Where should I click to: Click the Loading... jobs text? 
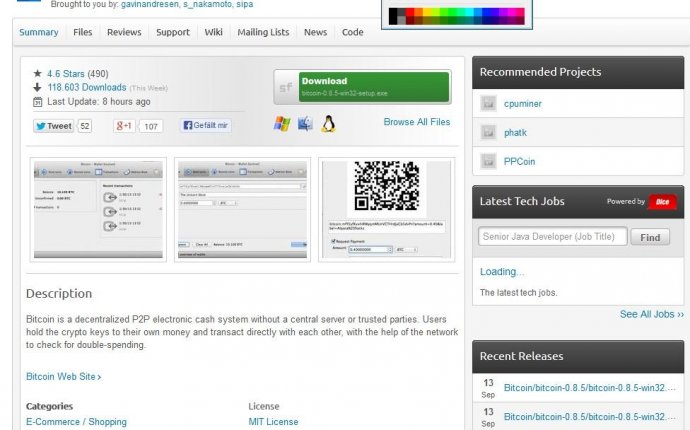pos(502,272)
